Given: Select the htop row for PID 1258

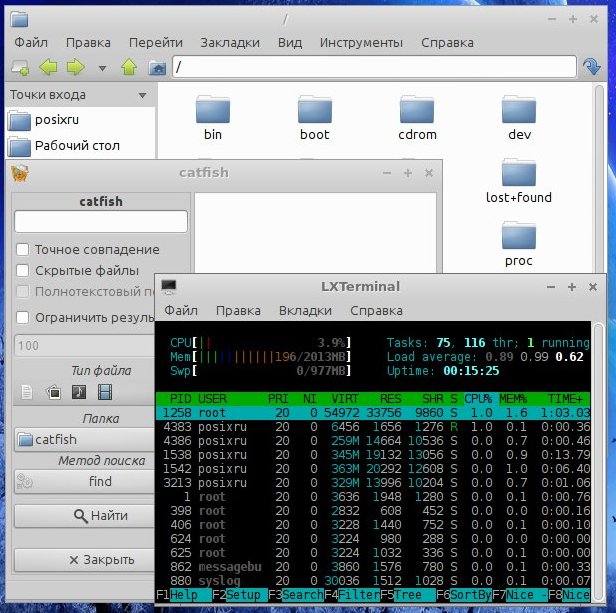Looking at the screenshot, I should pyautogui.click(x=373, y=413).
